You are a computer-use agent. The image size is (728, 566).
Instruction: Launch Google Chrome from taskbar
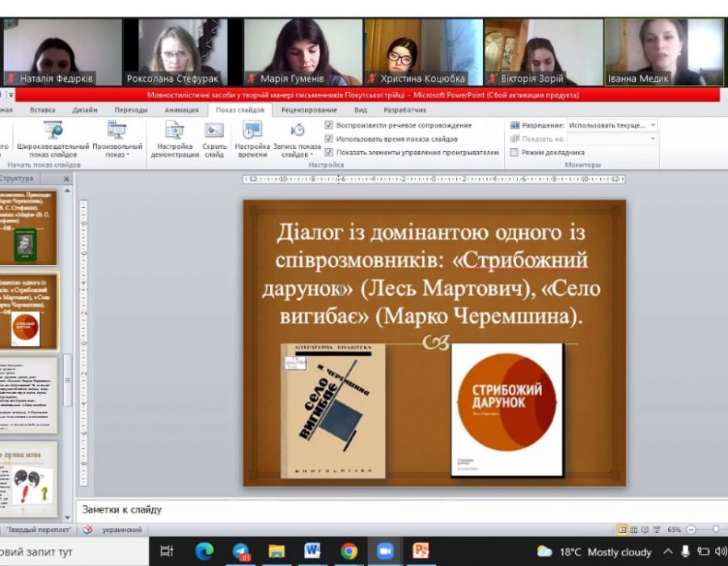coord(349,551)
